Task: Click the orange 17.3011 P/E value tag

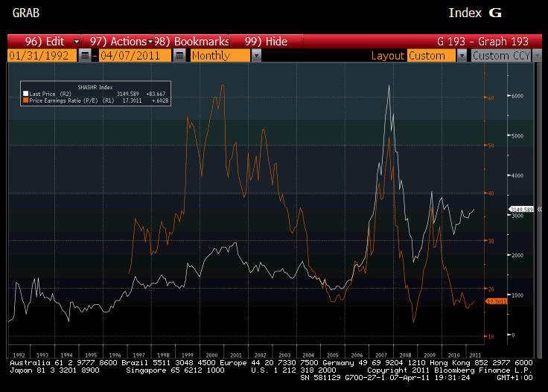Action: [495, 301]
